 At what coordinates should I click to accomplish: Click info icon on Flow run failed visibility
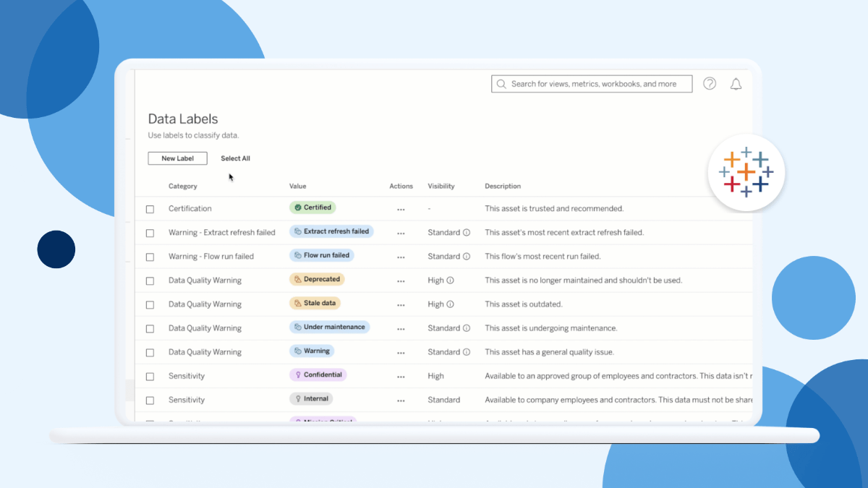[x=467, y=257]
